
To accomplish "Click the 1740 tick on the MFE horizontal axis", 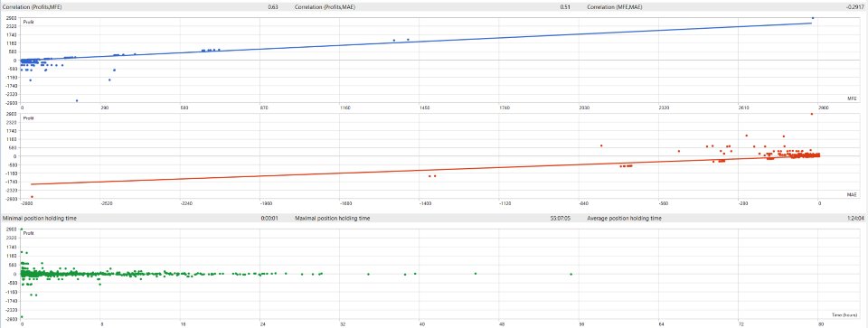I will pos(505,108).
